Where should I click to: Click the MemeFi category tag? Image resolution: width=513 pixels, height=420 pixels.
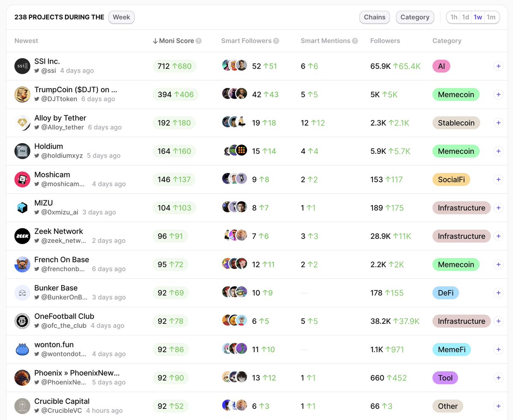[x=452, y=350]
